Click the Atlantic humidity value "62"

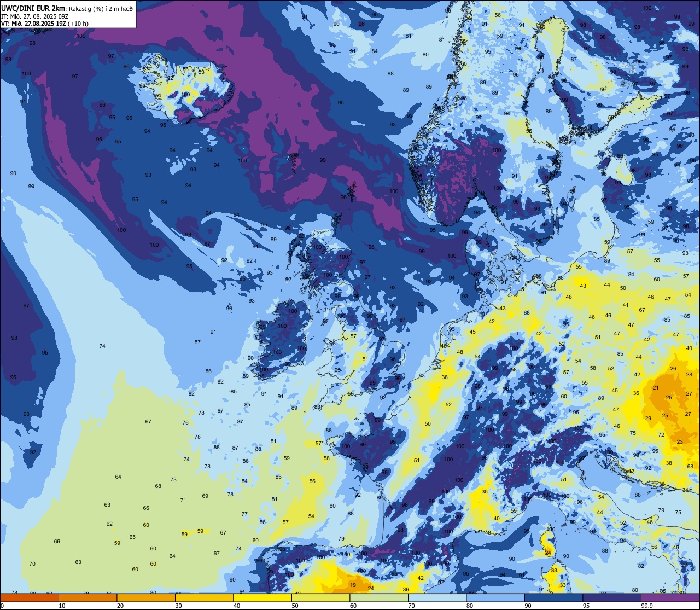coord(109,524)
